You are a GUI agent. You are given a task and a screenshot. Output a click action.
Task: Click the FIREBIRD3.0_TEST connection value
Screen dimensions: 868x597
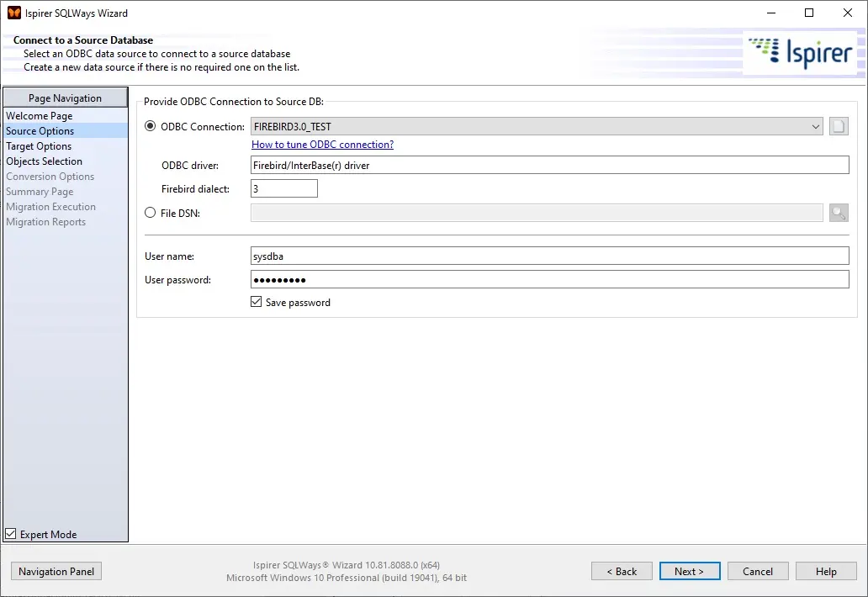(293, 127)
